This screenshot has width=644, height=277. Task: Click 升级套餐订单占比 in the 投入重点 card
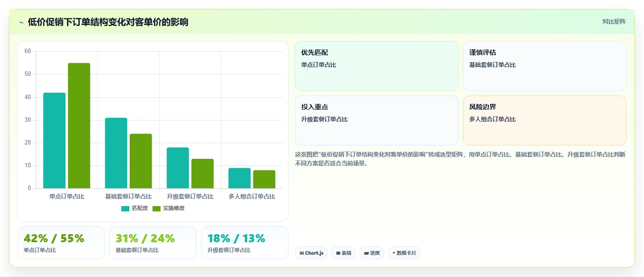pos(324,119)
